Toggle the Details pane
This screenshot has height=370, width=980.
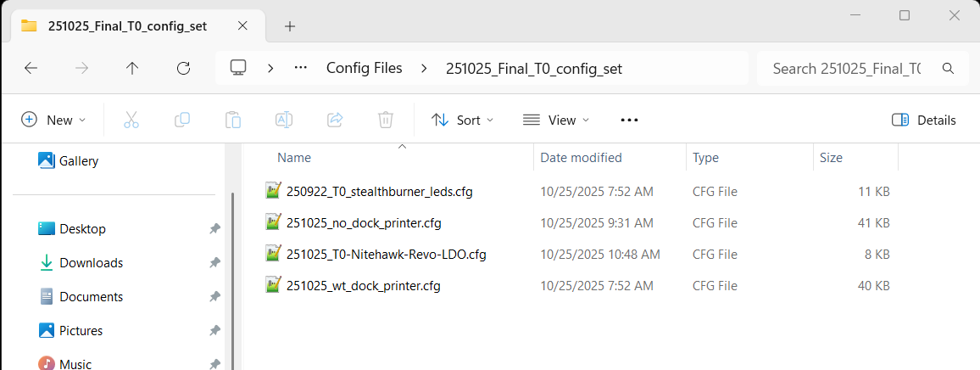[924, 120]
